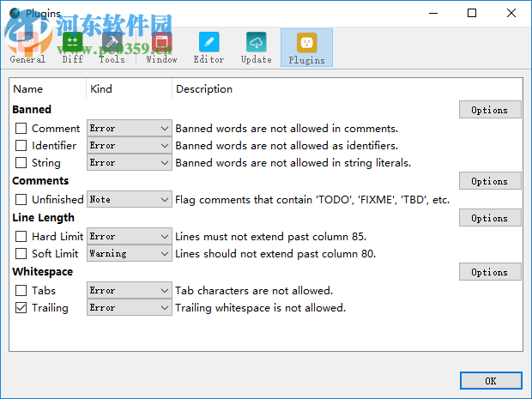Open the Soft Limit kind dropdown
532x399 pixels.
click(130, 253)
